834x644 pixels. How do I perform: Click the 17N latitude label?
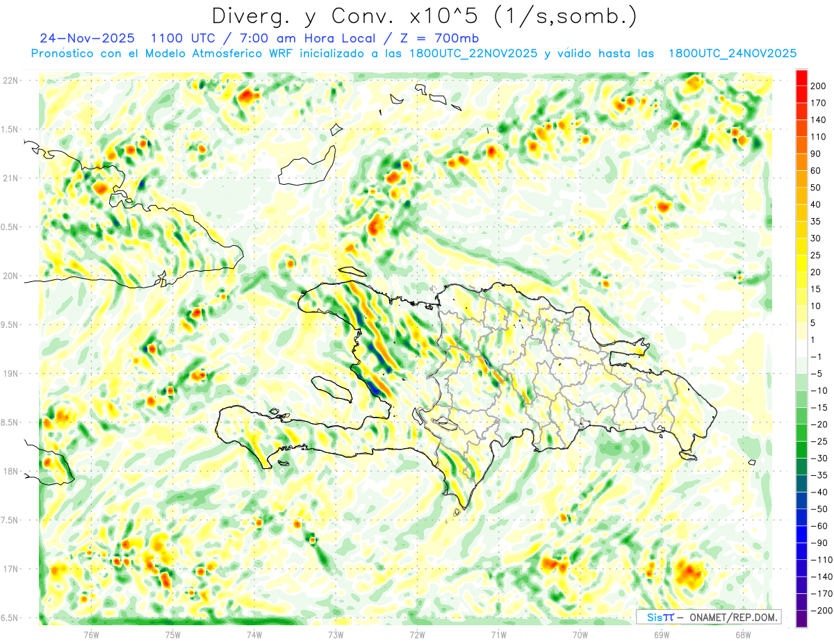(x=10, y=569)
